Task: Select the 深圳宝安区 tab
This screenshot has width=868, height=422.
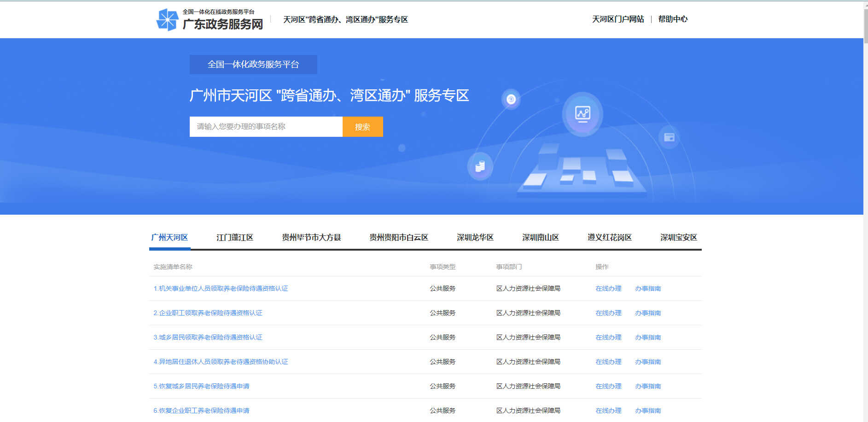Action: pyautogui.click(x=678, y=238)
